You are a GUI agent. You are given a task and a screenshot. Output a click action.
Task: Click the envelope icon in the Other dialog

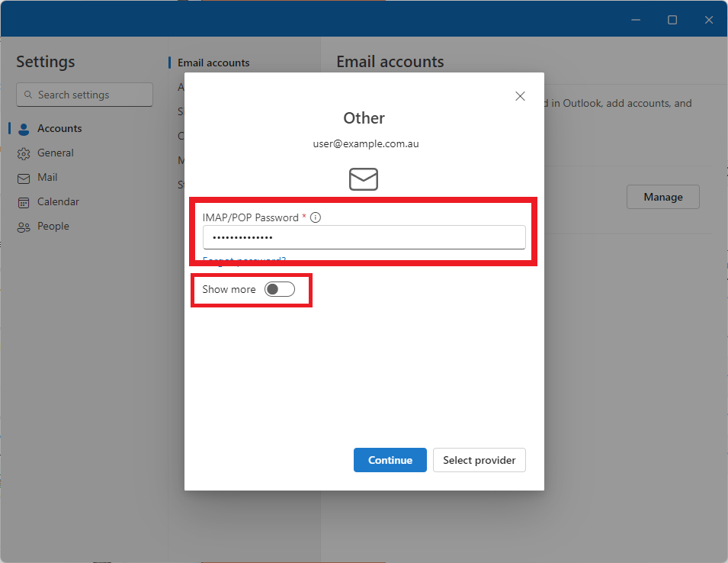tap(364, 179)
